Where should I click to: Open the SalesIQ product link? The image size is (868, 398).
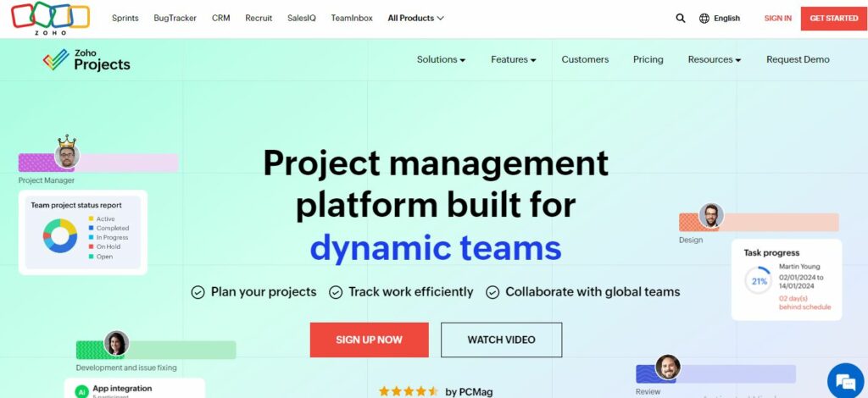coord(302,19)
